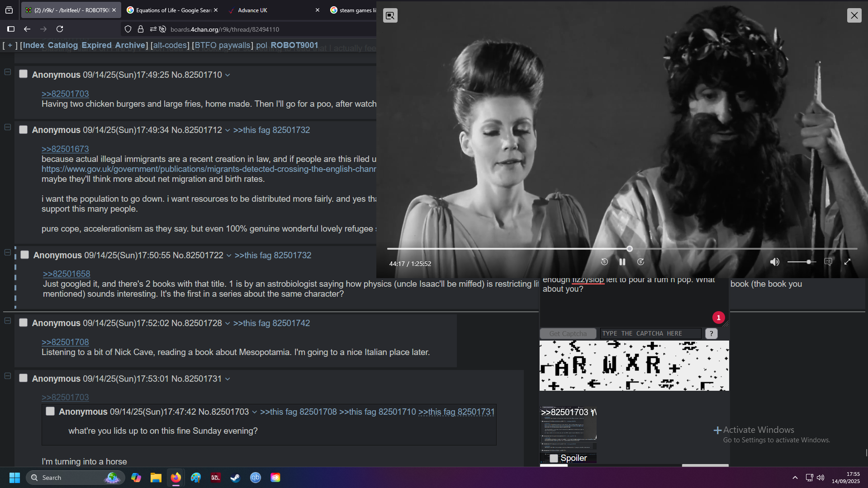Pause the video playback
868x488 pixels.
click(x=622, y=262)
